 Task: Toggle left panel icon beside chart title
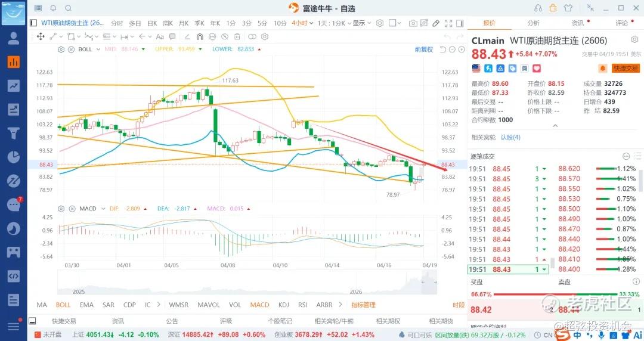tap(33, 23)
